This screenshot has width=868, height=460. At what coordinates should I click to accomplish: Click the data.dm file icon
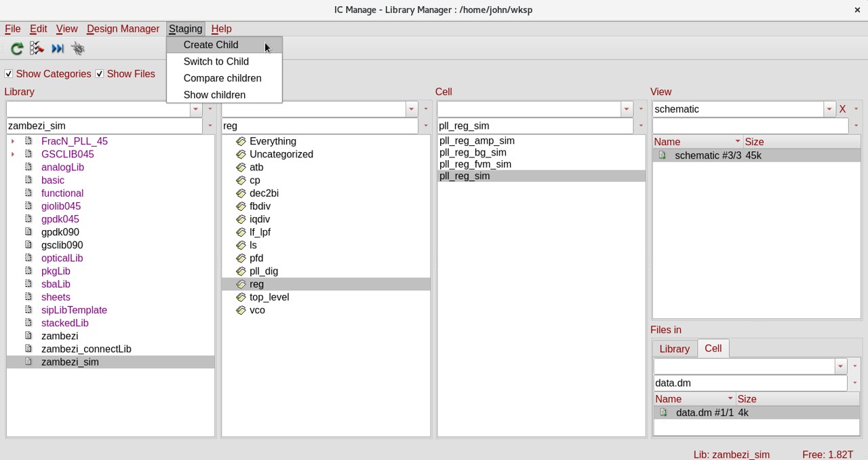[x=663, y=413]
